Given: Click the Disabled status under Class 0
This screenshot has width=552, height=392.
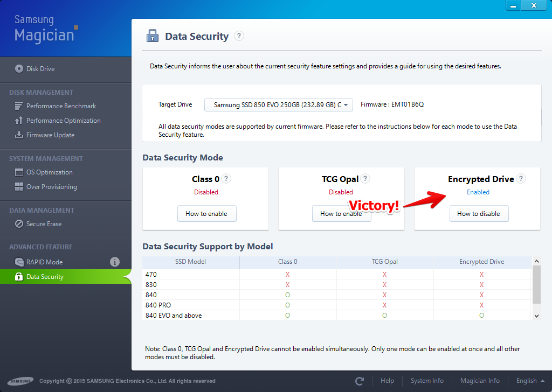Looking at the screenshot, I should [206, 192].
